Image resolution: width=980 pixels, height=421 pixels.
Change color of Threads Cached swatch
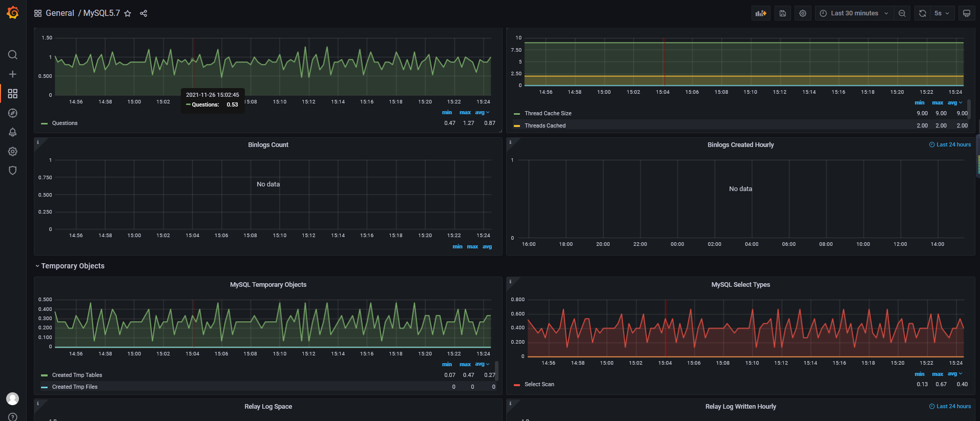517,125
